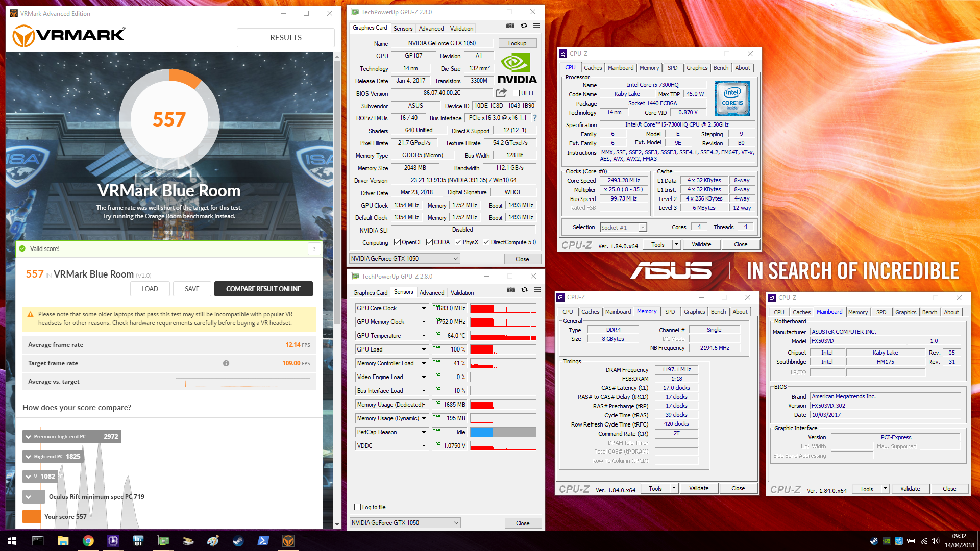This screenshot has height=551, width=980.
Task: Click the scroll down arrow in VRMark
Action: point(337,524)
